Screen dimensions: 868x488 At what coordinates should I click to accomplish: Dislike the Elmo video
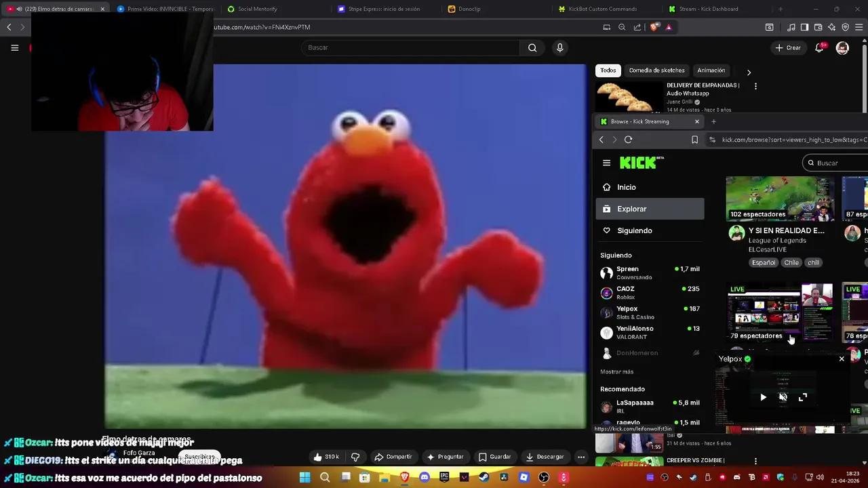tap(355, 457)
